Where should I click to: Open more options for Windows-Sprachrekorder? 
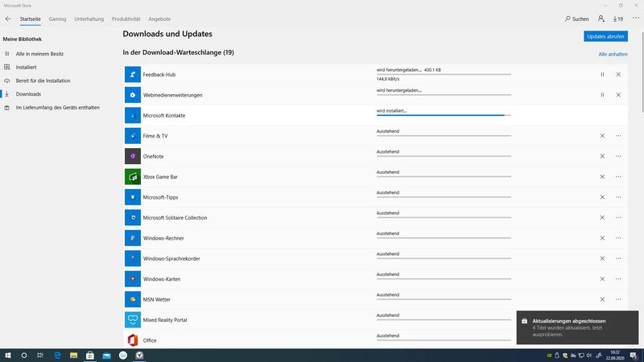coord(618,258)
